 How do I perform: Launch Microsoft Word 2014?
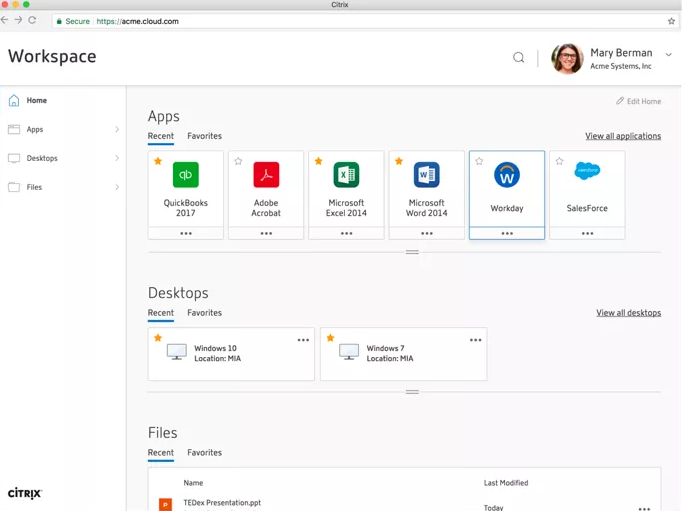click(427, 175)
